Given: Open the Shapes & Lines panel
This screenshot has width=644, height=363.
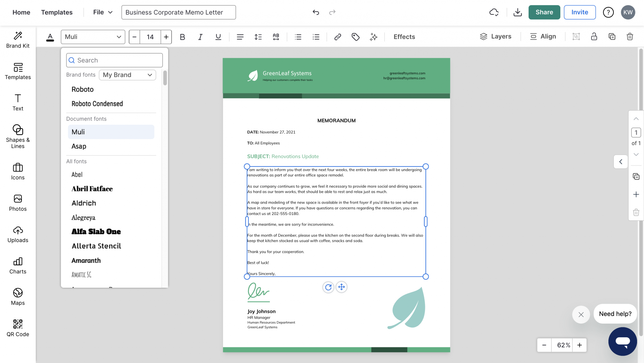Looking at the screenshot, I should [18, 136].
